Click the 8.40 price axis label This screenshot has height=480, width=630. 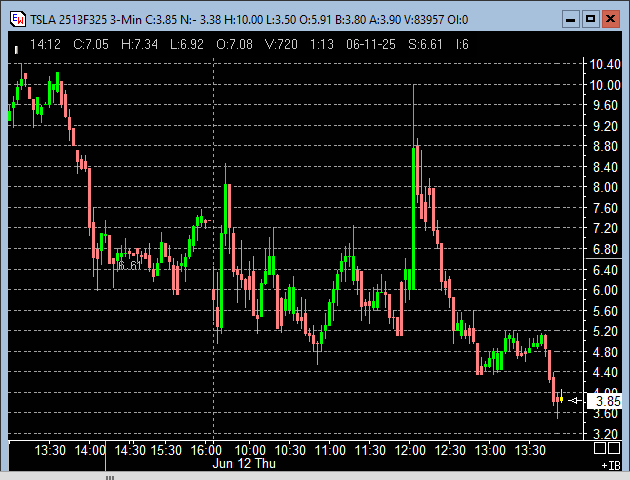tap(605, 167)
